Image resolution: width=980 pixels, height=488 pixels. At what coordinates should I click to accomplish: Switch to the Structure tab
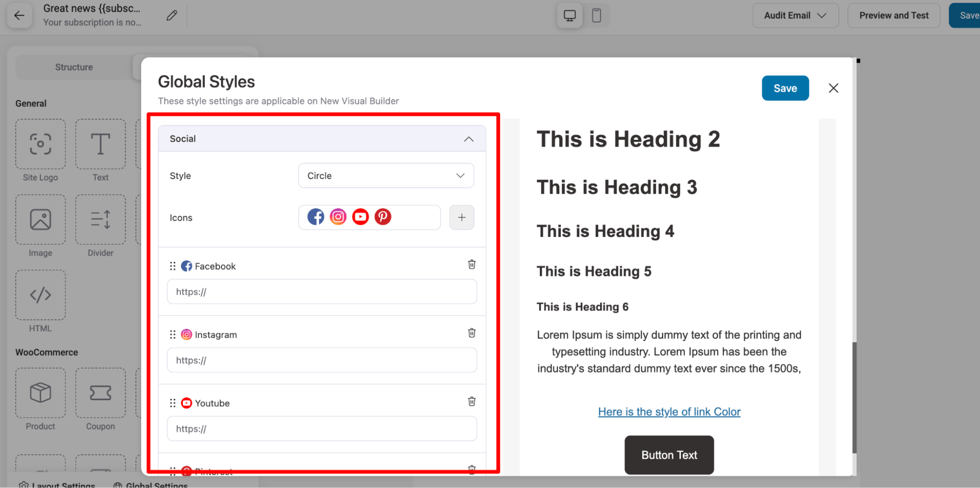tap(74, 67)
